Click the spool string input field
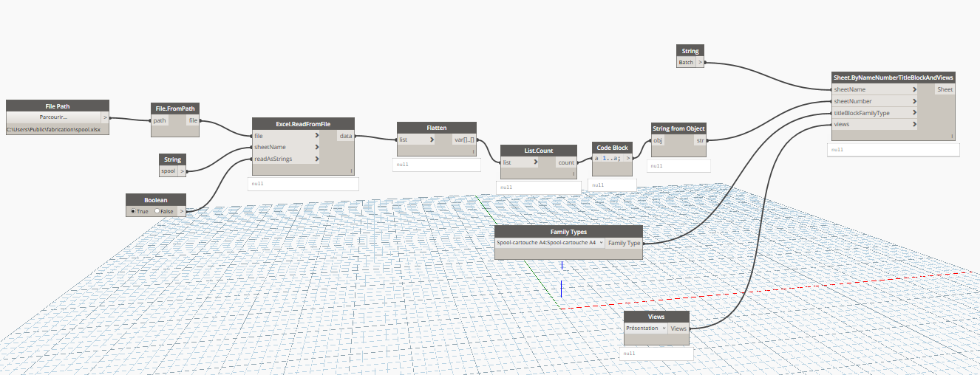The width and height of the screenshot is (980, 375). pyautogui.click(x=169, y=171)
